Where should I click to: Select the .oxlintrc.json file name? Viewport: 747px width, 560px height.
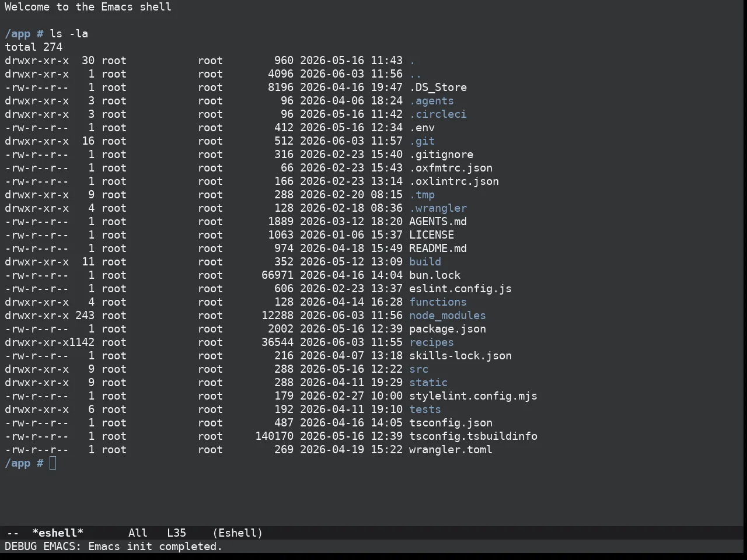pyautogui.click(x=454, y=181)
